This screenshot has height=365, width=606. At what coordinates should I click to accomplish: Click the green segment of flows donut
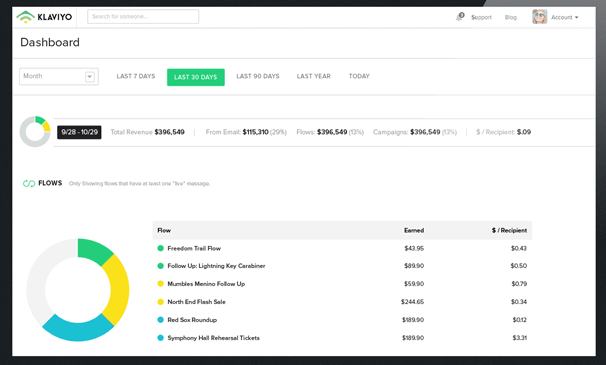tap(93, 250)
